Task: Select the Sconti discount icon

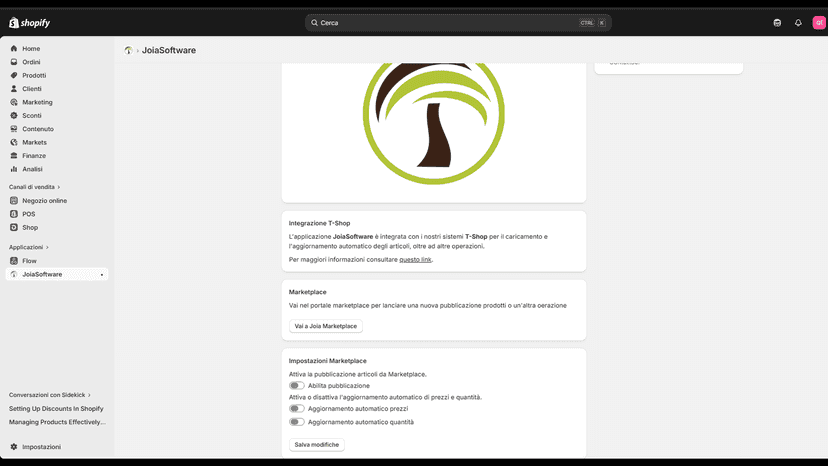Action: pos(14,115)
